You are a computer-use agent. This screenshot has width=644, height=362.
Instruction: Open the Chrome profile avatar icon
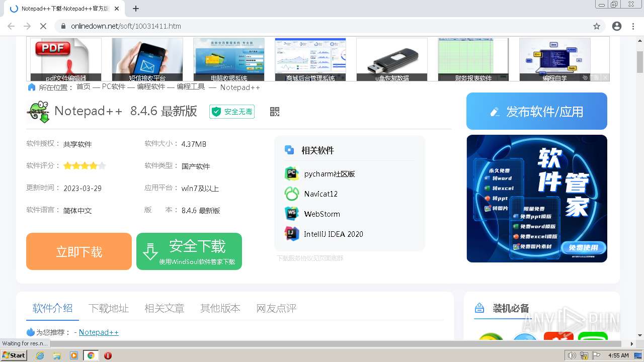pyautogui.click(x=617, y=26)
